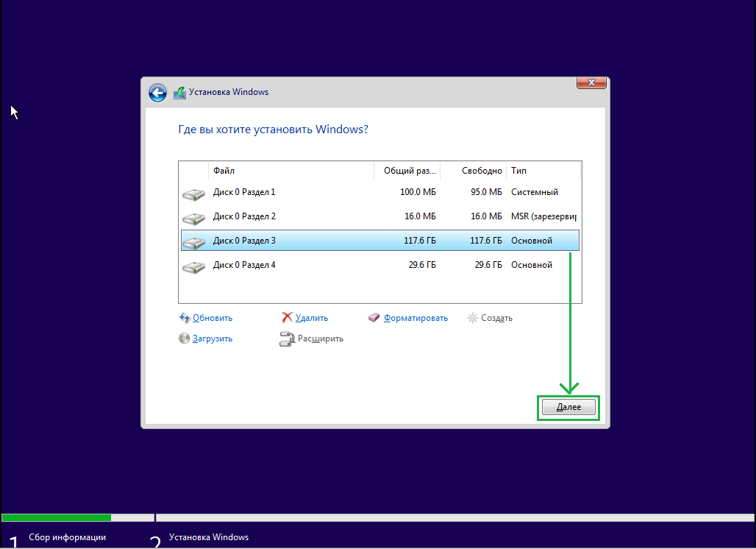Click the Свободно column header
Screen dimensions: 756x549
(473, 171)
